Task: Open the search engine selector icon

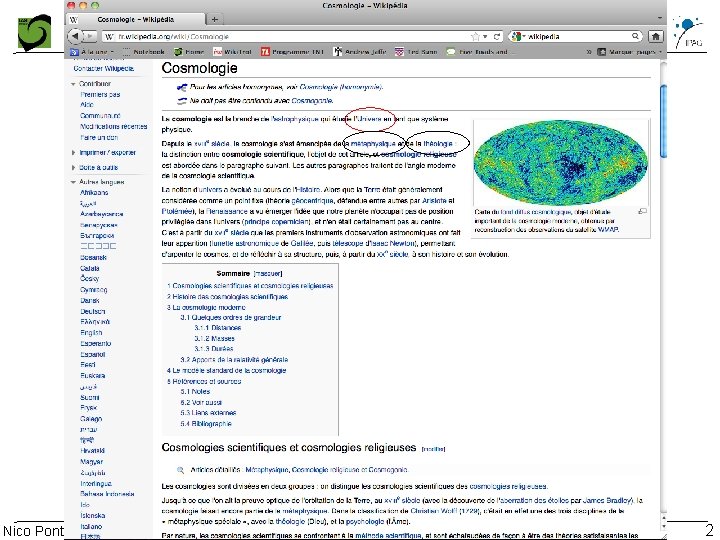Action: 517,36
